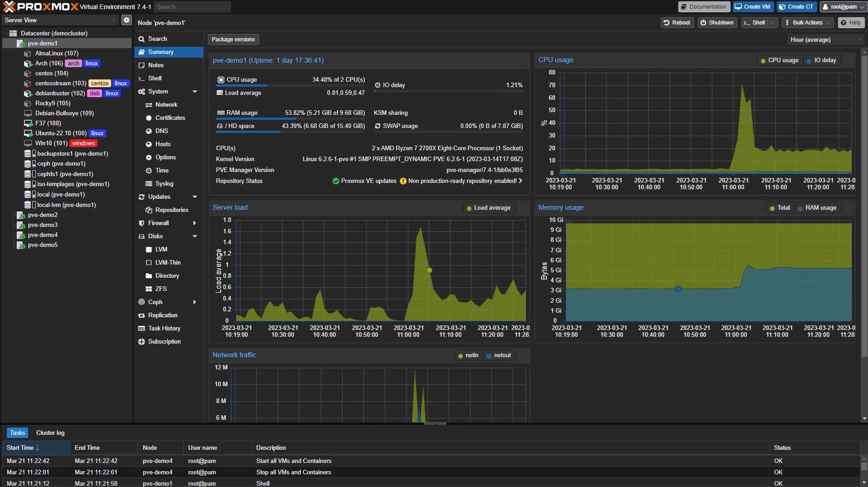Click the Package versions button
The height and width of the screenshot is (487, 868).
point(233,39)
